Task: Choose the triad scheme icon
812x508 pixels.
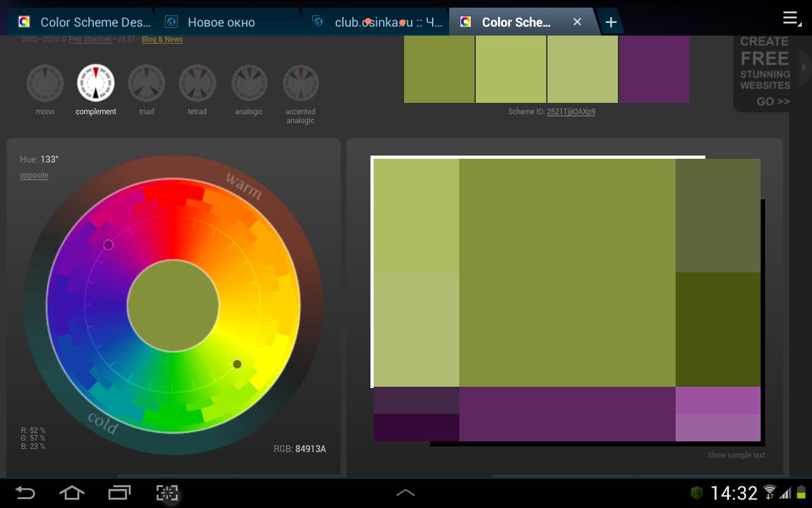Action: (x=147, y=83)
